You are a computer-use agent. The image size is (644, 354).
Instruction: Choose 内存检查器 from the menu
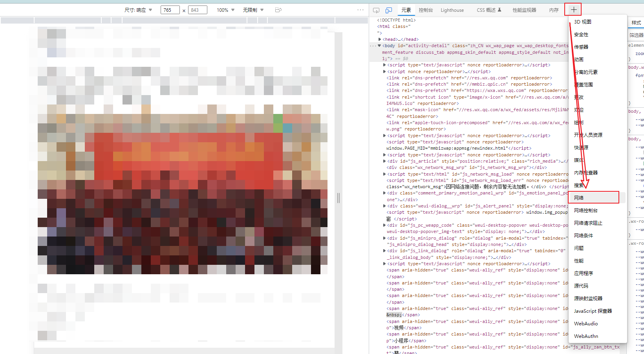tap(597, 173)
